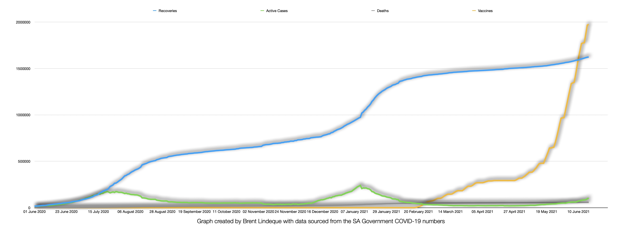Click the graph credit caption text
This screenshot has height=238, width=644.
321,221
